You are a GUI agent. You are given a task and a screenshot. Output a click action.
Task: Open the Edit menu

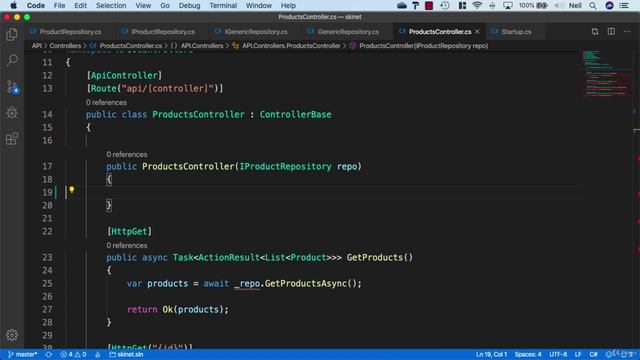pos(80,5)
